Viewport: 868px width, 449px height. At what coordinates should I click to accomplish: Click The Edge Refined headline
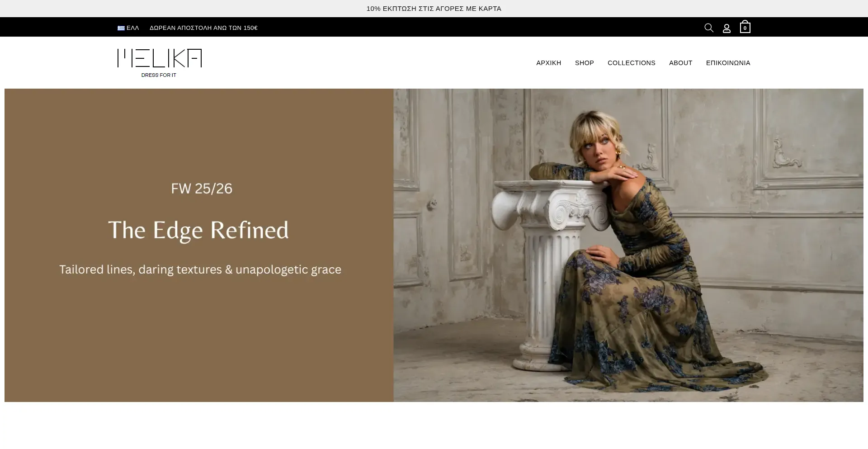198,230
